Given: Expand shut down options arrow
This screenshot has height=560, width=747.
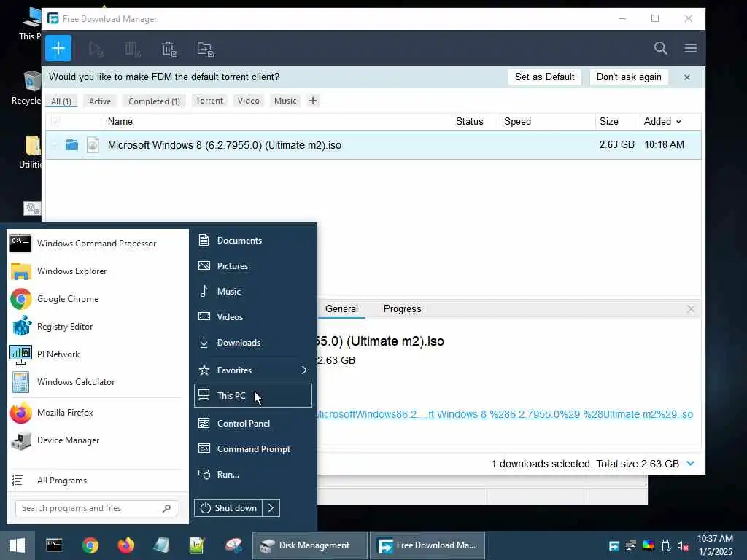Looking at the screenshot, I should pyautogui.click(x=271, y=508).
